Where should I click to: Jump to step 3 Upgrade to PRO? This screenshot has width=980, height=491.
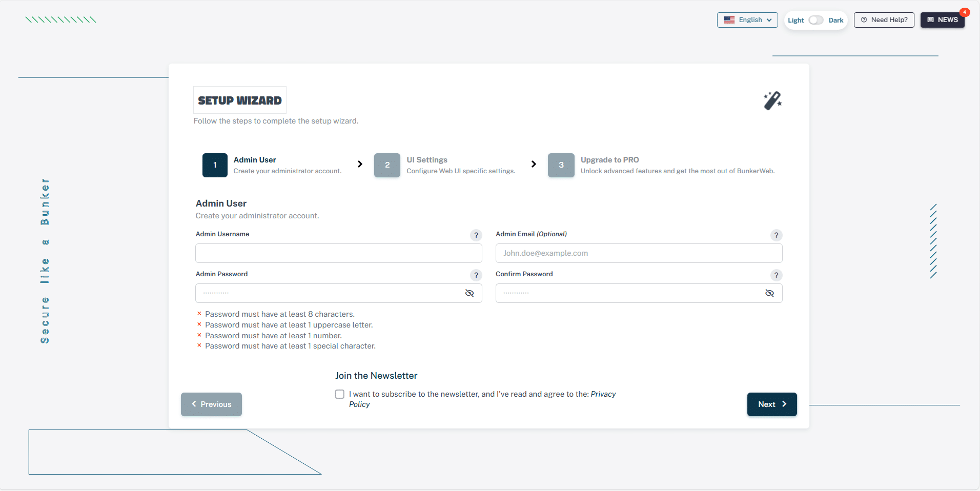[x=561, y=165]
